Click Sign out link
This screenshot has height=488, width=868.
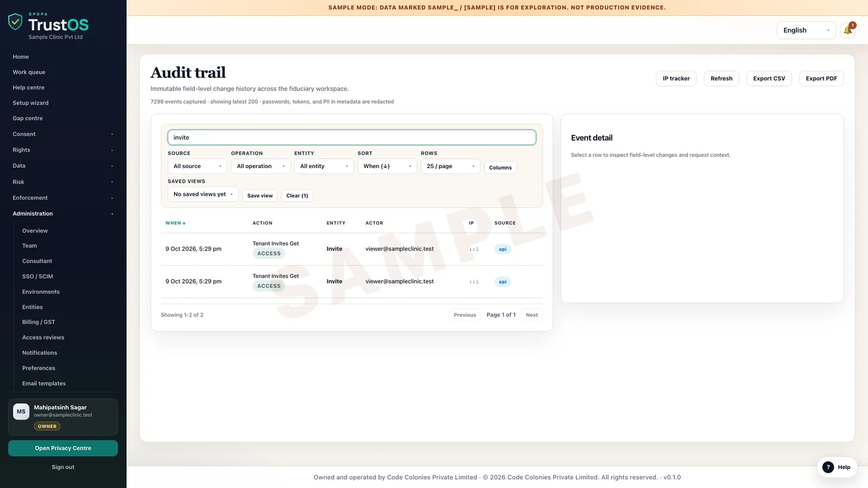[x=63, y=467]
